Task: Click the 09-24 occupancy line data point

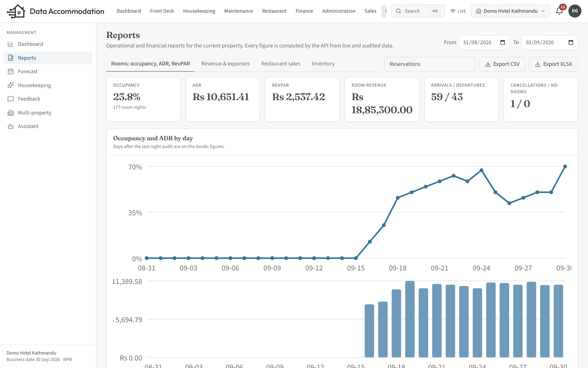Action: [x=481, y=170]
